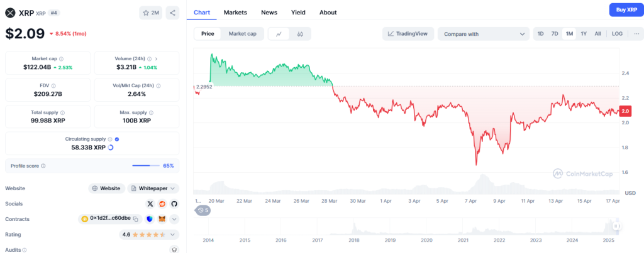Click the Market cap info icon
644x253 pixels.
point(61,59)
